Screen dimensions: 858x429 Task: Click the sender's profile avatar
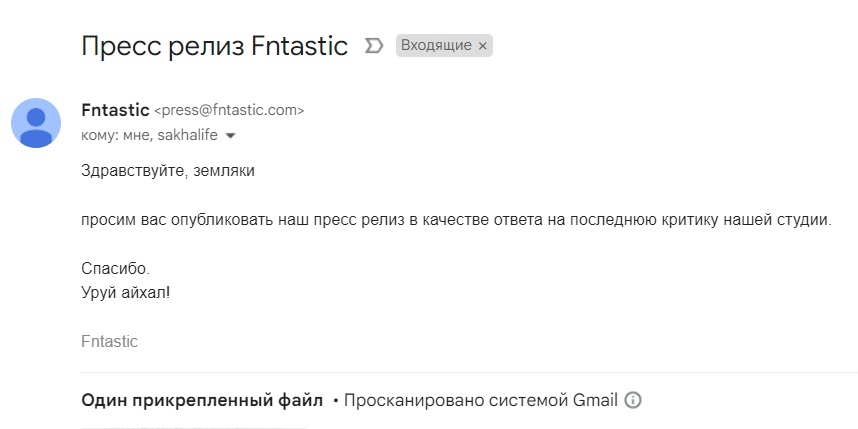point(36,123)
